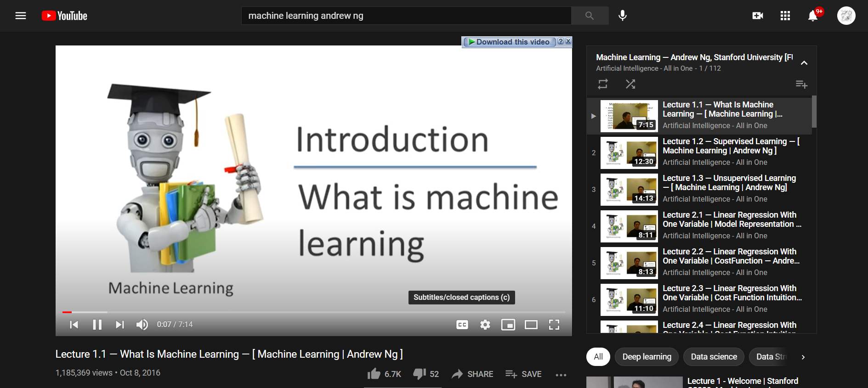Select the Data science chip
Image resolution: width=868 pixels, height=388 pixels.
pyautogui.click(x=714, y=357)
